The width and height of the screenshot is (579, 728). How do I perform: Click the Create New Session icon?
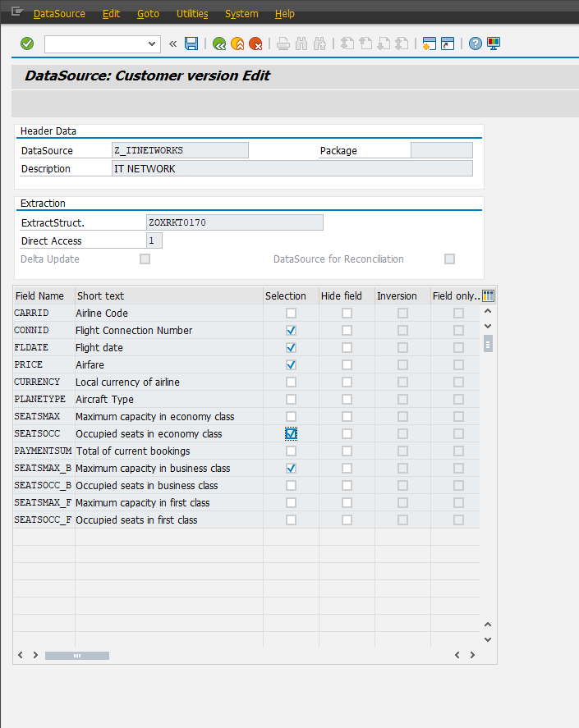coord(429,43)
